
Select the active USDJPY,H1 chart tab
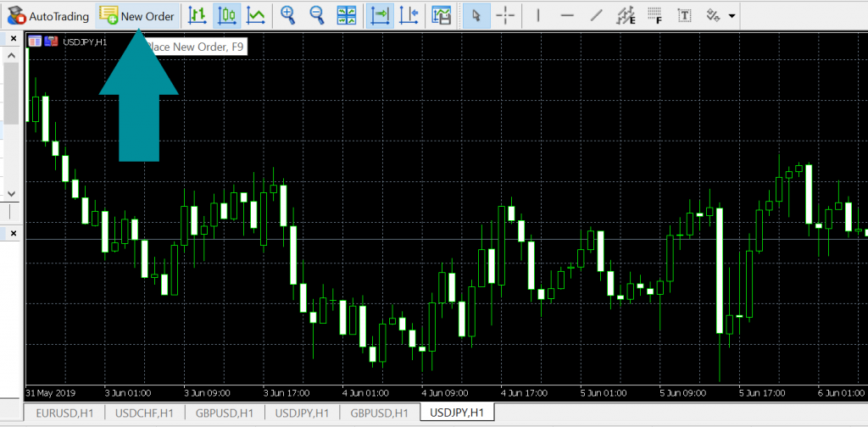457,412
